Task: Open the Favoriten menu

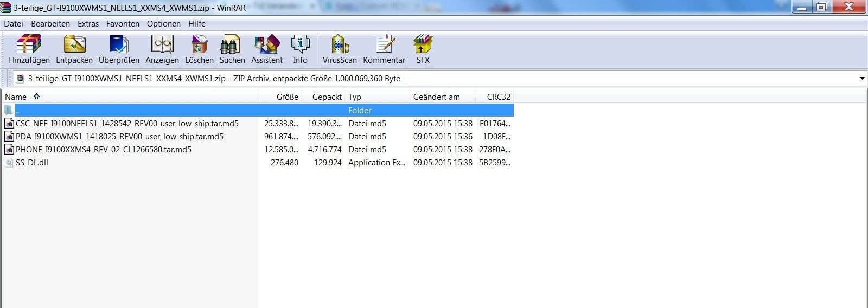Action: pos(123,24)
